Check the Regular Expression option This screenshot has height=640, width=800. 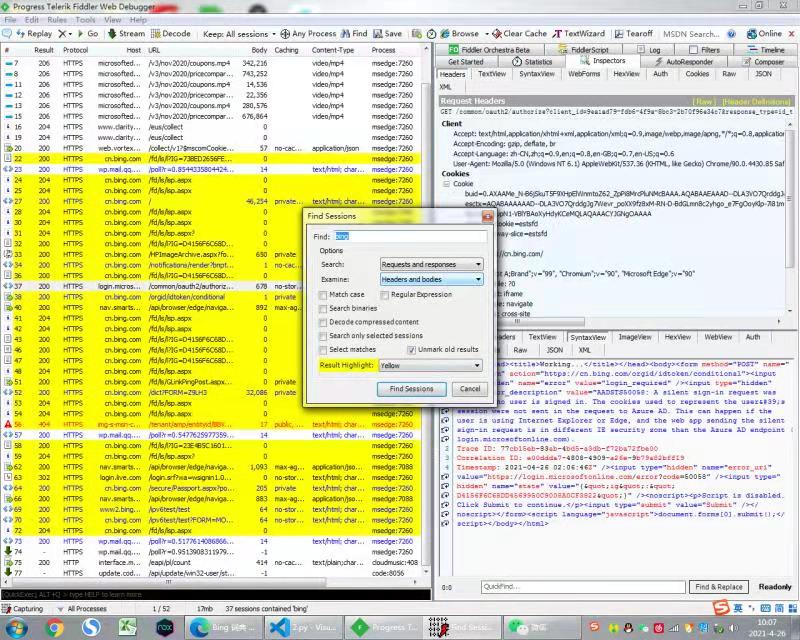[x=385, y=295]
